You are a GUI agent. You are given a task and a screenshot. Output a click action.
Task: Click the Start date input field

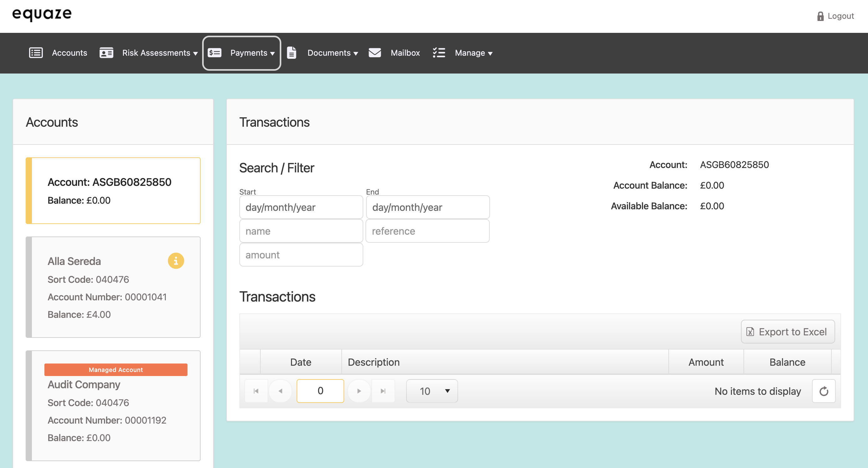point(301,207)
